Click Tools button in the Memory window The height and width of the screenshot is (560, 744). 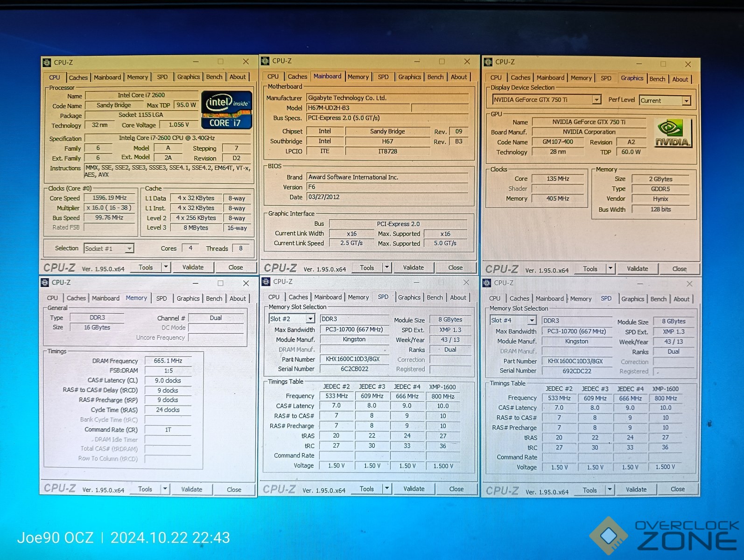click(x=145, y=489)
